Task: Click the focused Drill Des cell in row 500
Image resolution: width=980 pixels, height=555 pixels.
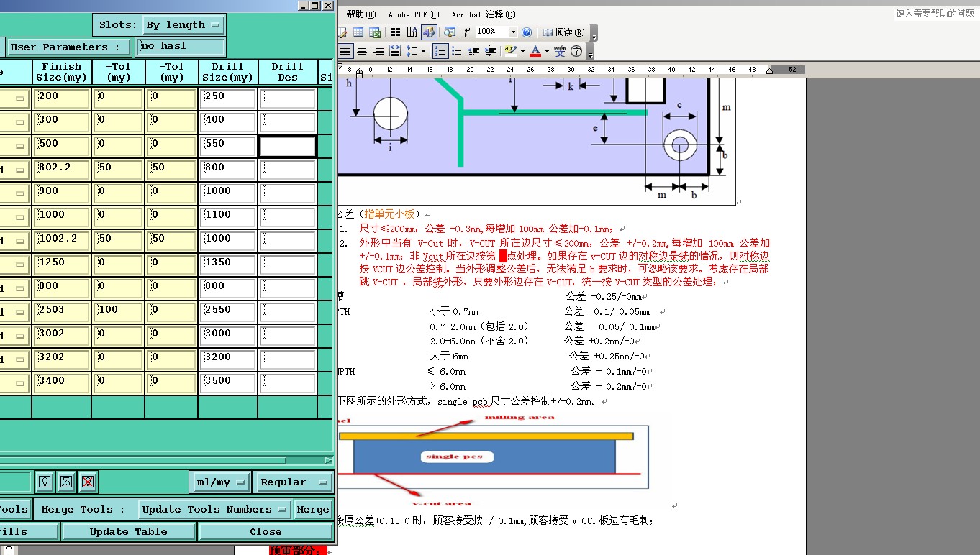Action: tap(287, 146)
